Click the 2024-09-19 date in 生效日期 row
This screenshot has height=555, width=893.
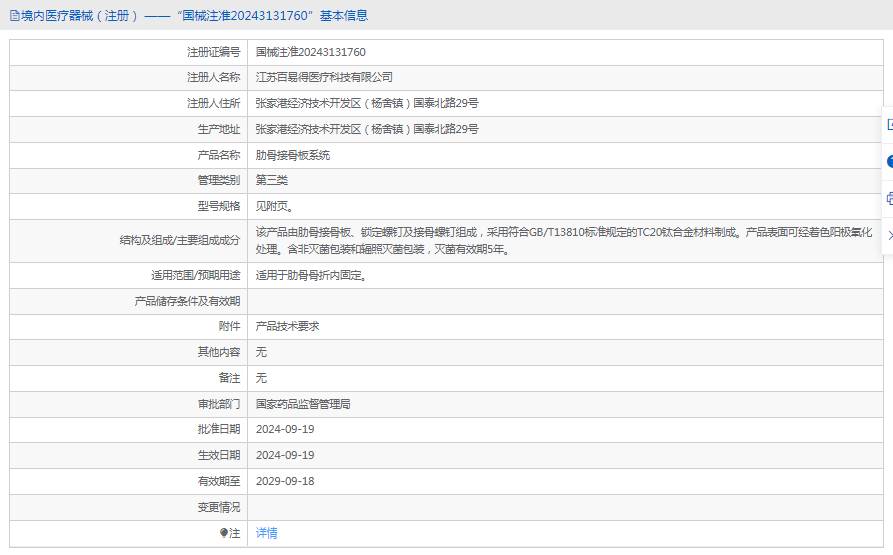(x=285, y=455)
